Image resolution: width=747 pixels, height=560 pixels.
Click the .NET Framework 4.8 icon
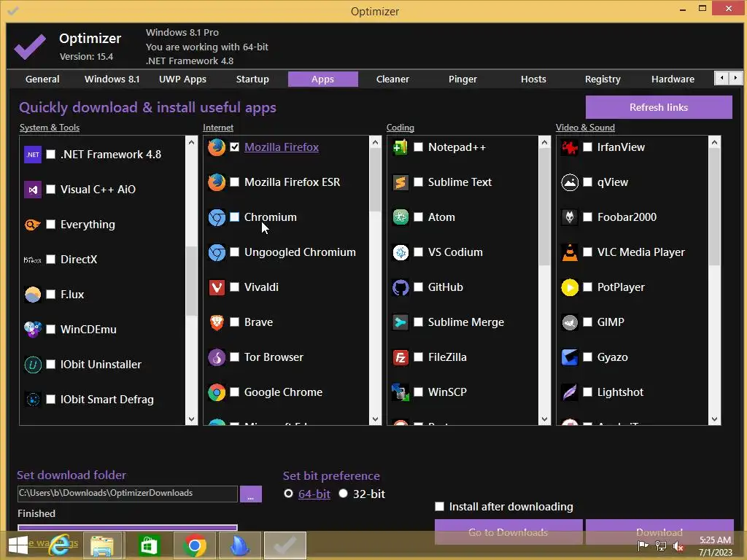point(33,155)
